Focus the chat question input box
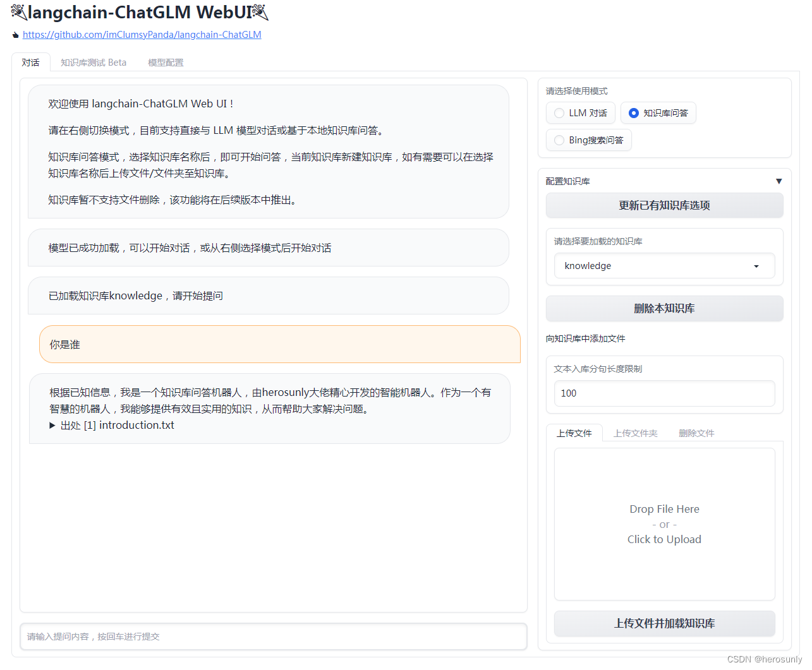Screen dimensions: 812x670 coord(274,637)
